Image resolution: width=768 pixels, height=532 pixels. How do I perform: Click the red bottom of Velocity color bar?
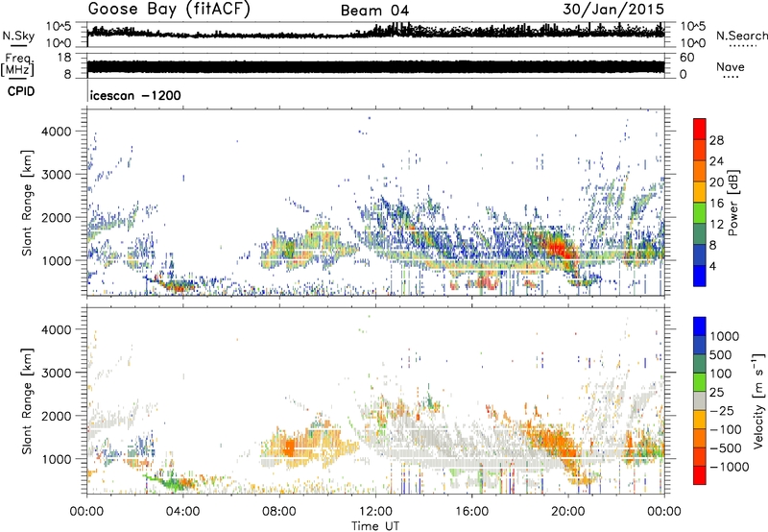click(700, 475)
